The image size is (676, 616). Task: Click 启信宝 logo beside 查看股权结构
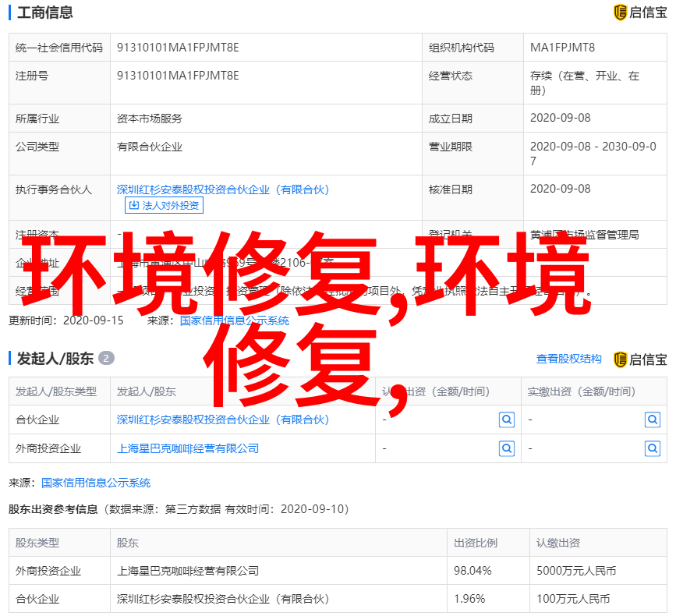(640, 359)
